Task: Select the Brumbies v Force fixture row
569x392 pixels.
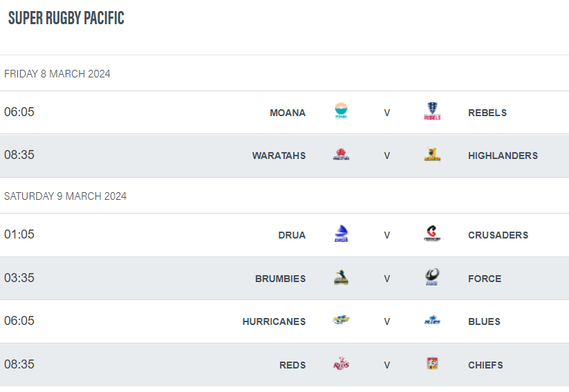Action: [x=285, y=279]
